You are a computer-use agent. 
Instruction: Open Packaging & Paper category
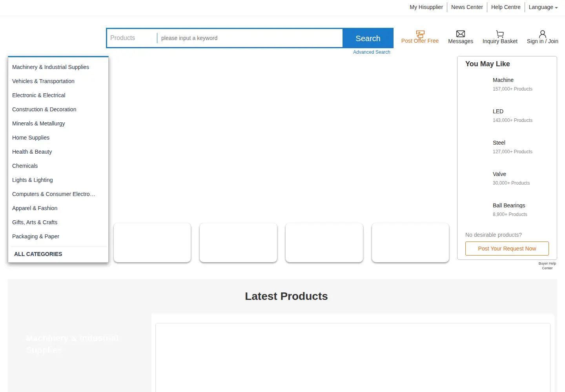tap(36, 236)
